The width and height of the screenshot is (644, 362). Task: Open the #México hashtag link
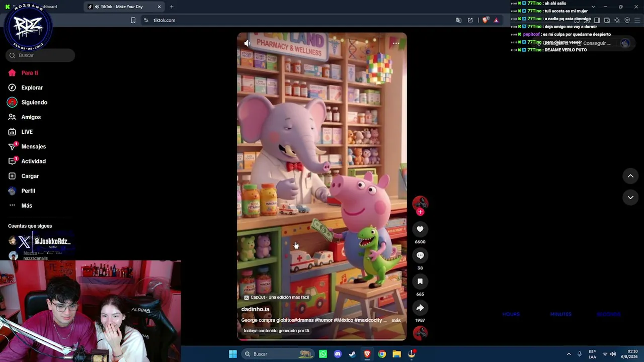(x=343, y=320)
